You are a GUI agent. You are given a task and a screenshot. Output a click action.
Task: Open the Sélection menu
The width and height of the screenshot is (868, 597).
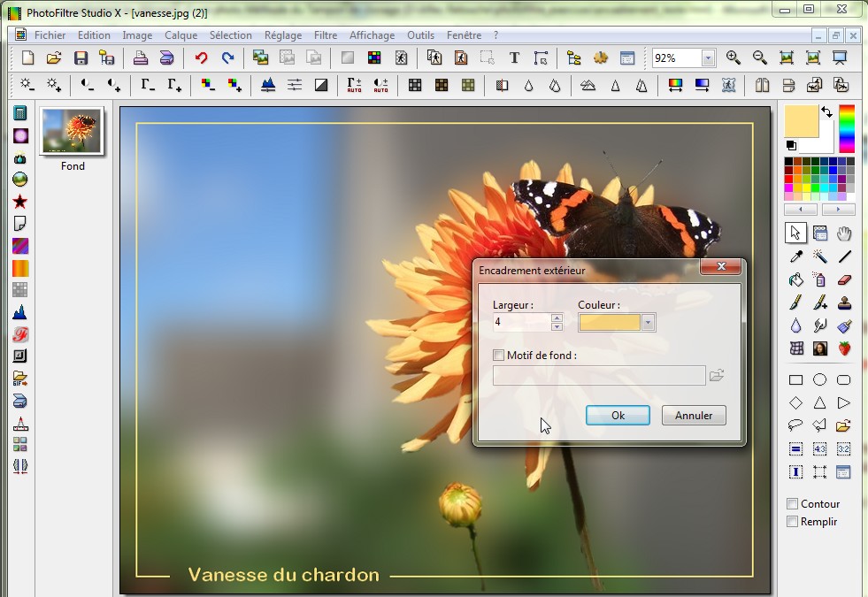pos(231,34)
